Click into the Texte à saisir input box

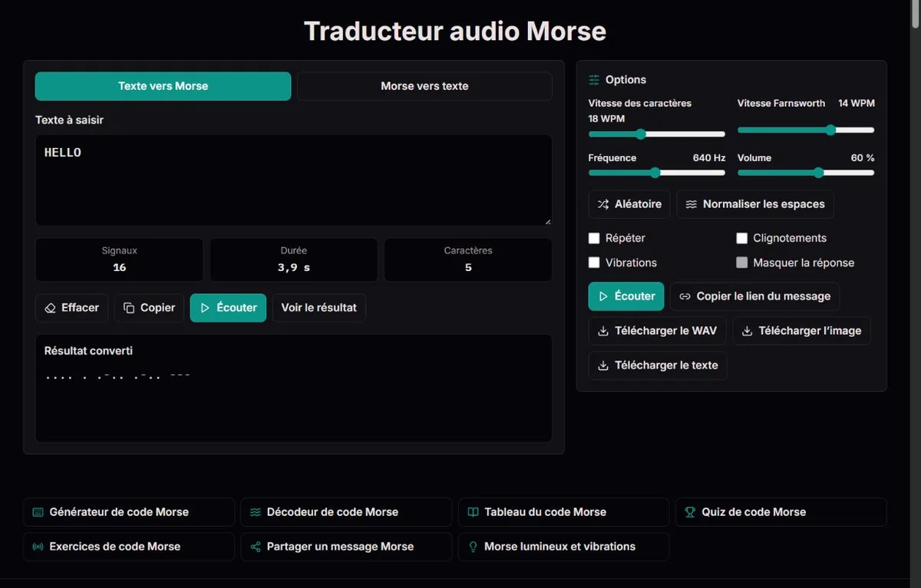(x=293, y=180)
